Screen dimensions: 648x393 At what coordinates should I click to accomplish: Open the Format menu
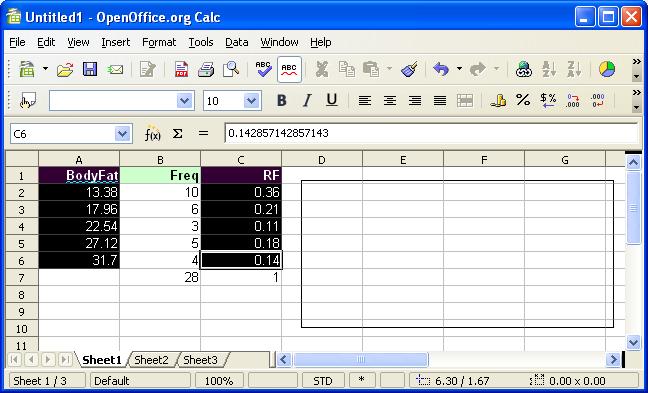point(159,42)
